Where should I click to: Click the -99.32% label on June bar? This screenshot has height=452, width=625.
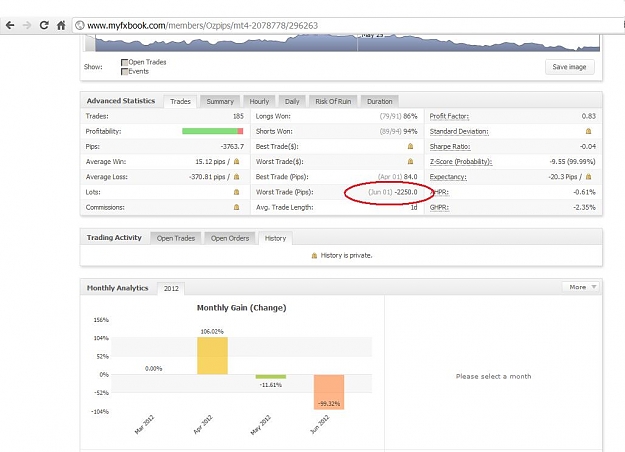329,404
